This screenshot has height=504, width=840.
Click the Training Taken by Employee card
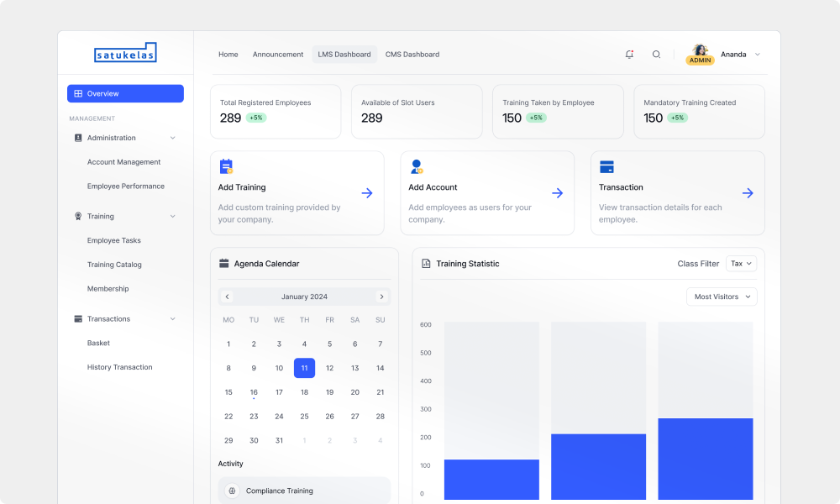tap(559, 112)
